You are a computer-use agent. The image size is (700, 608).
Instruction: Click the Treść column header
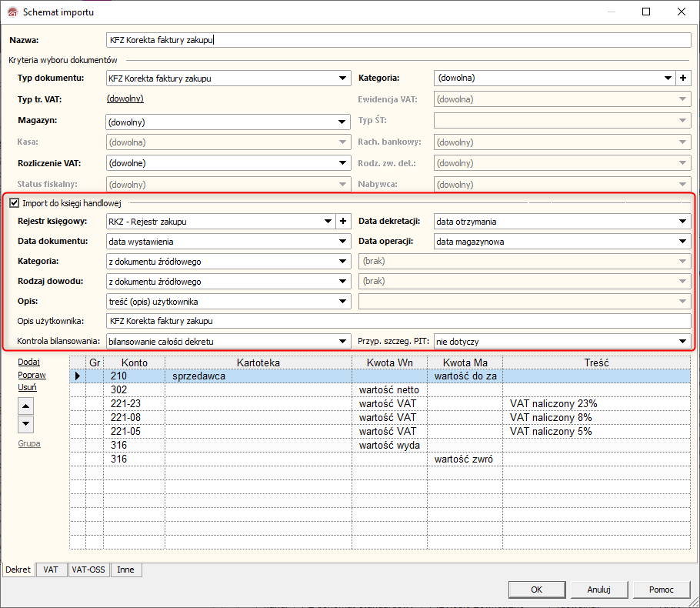[596, 362]
